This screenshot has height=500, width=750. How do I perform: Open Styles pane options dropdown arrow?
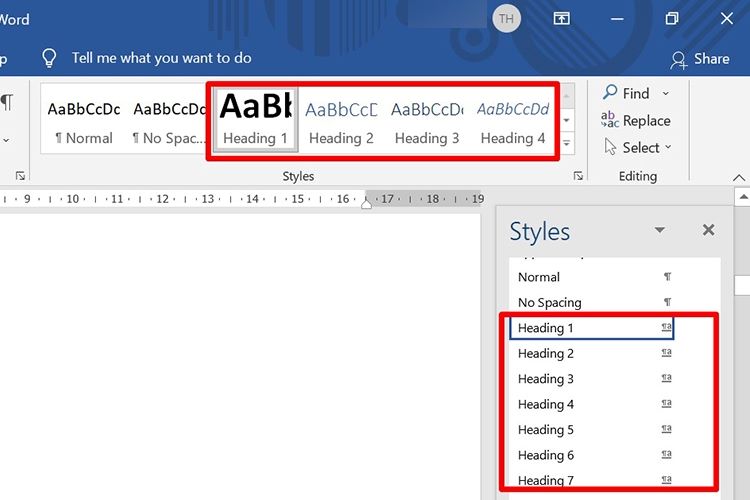click(x=660, y=230)
